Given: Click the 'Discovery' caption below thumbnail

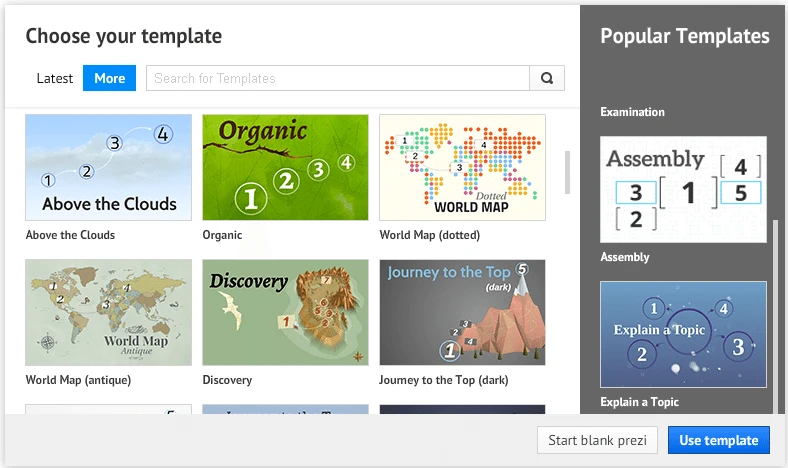Looking at the screenshot, I should coord(227,380).
